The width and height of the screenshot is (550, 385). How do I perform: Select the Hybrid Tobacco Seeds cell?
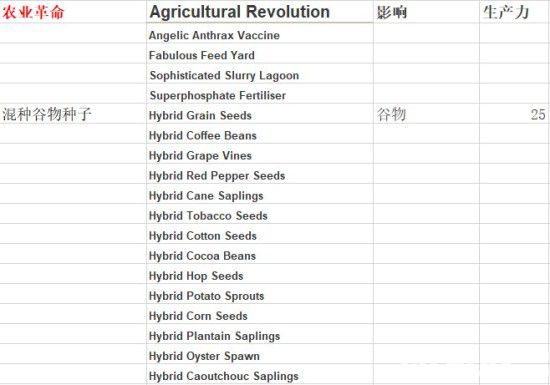260,215
